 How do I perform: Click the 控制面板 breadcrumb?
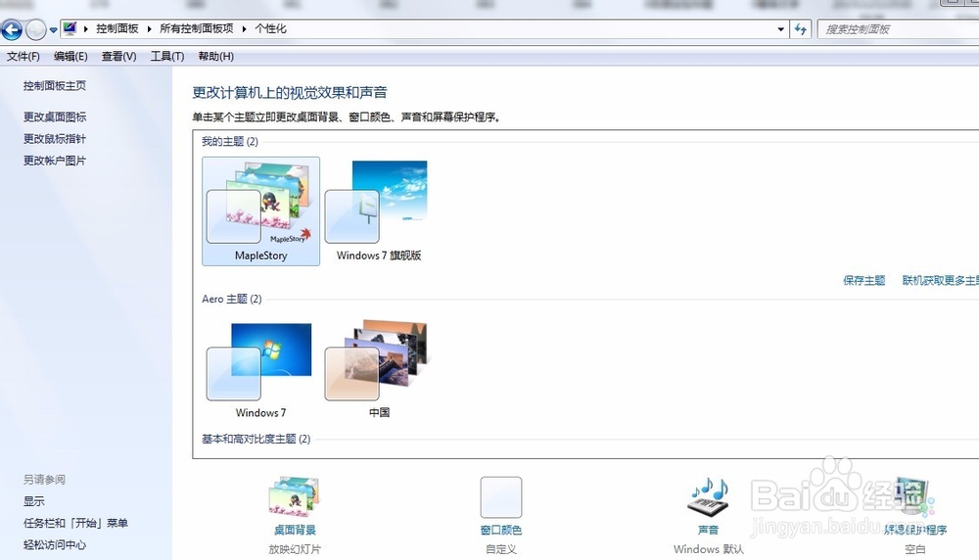[x=117, y=28]
